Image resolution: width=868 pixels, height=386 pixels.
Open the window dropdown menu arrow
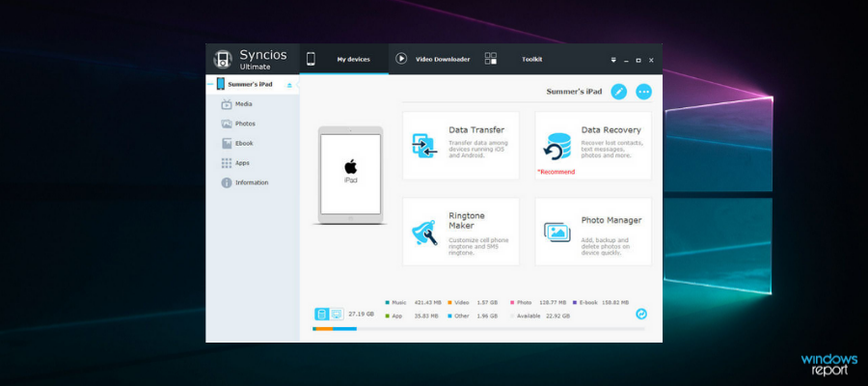point(613,60)
